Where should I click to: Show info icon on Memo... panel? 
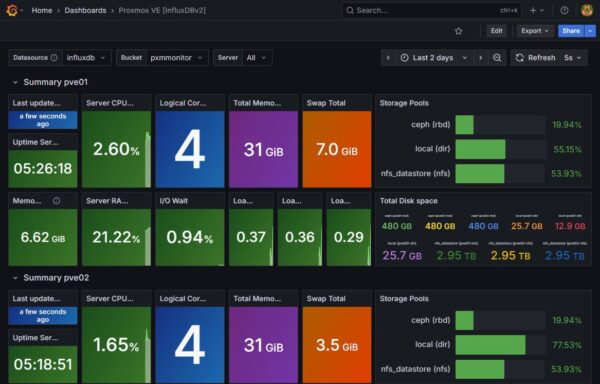(56, 201)
